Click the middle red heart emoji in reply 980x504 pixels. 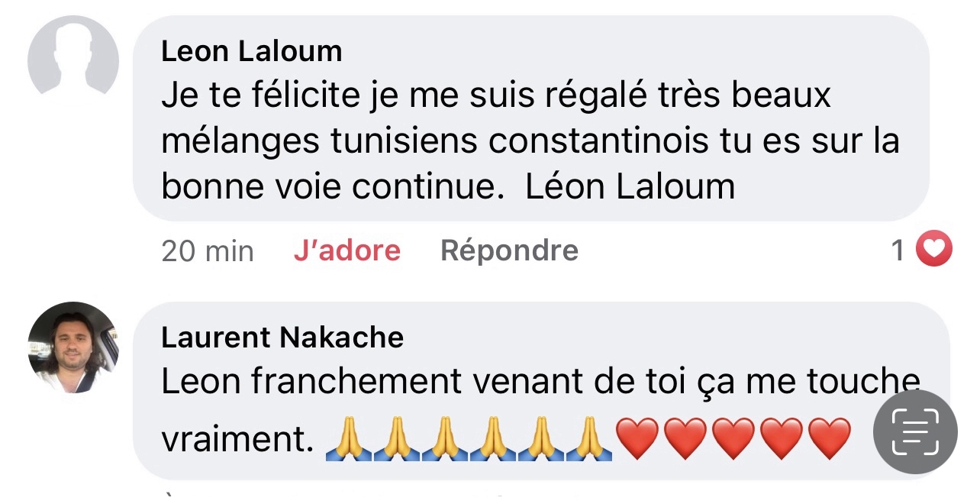[733, 439]
